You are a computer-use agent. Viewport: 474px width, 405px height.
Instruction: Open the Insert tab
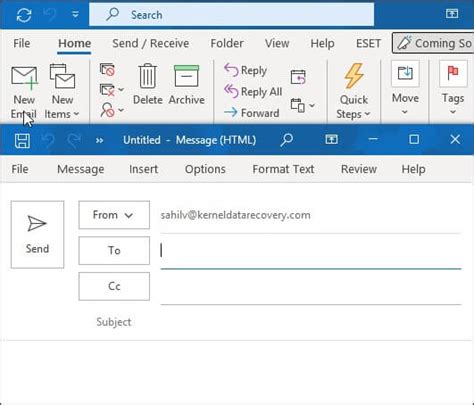pos(144,169)
